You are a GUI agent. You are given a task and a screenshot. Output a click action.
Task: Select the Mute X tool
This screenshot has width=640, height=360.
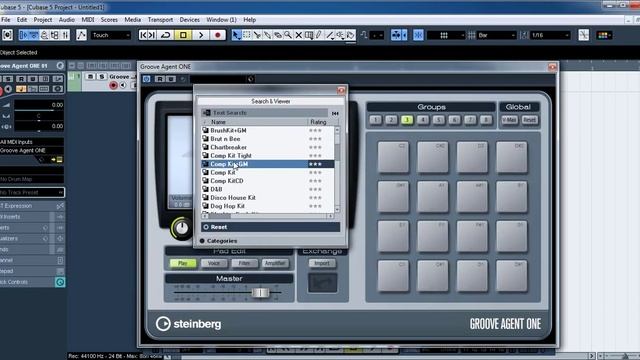[298, 35]
